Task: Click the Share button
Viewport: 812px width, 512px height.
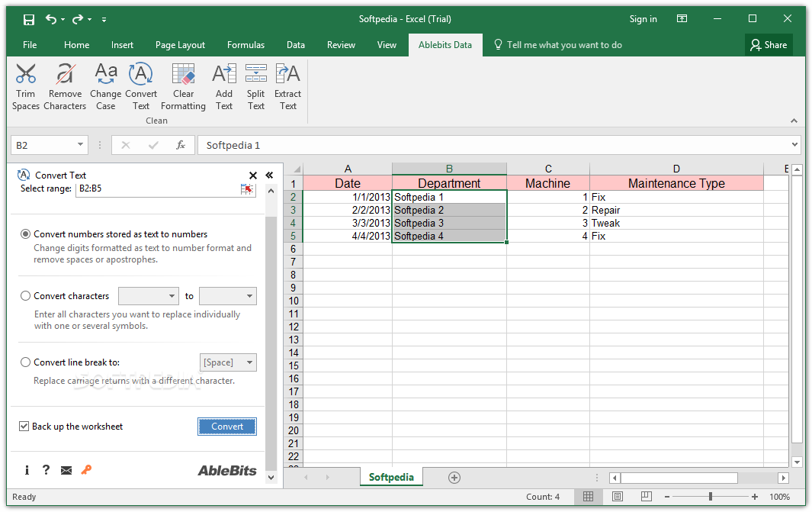Action: [769, 45]
